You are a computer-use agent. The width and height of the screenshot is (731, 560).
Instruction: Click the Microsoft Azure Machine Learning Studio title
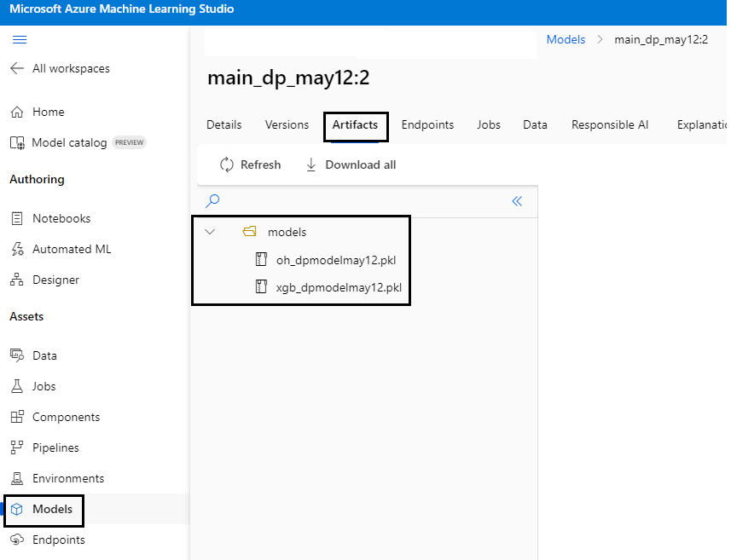(122, 9)
